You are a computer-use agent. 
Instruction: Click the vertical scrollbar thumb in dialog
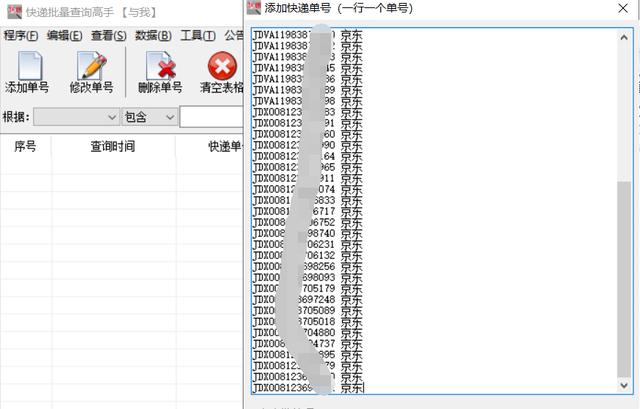624,280
